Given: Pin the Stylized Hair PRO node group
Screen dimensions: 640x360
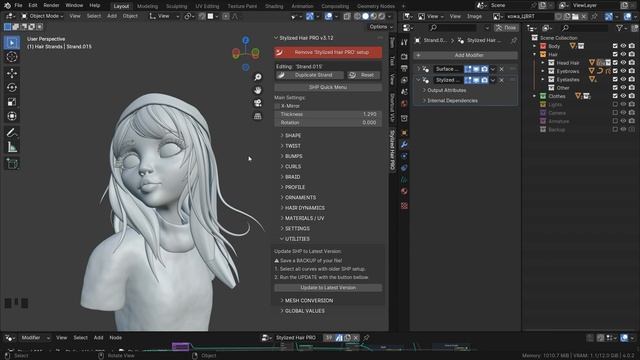Looking at the screenshot, I should pos(366,338).
